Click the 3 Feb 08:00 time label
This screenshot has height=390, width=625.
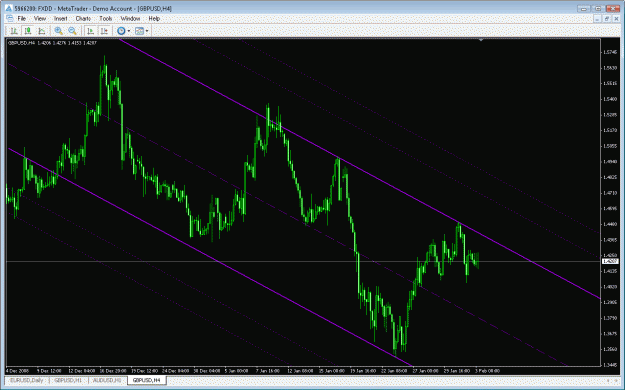tap(486, 371)
